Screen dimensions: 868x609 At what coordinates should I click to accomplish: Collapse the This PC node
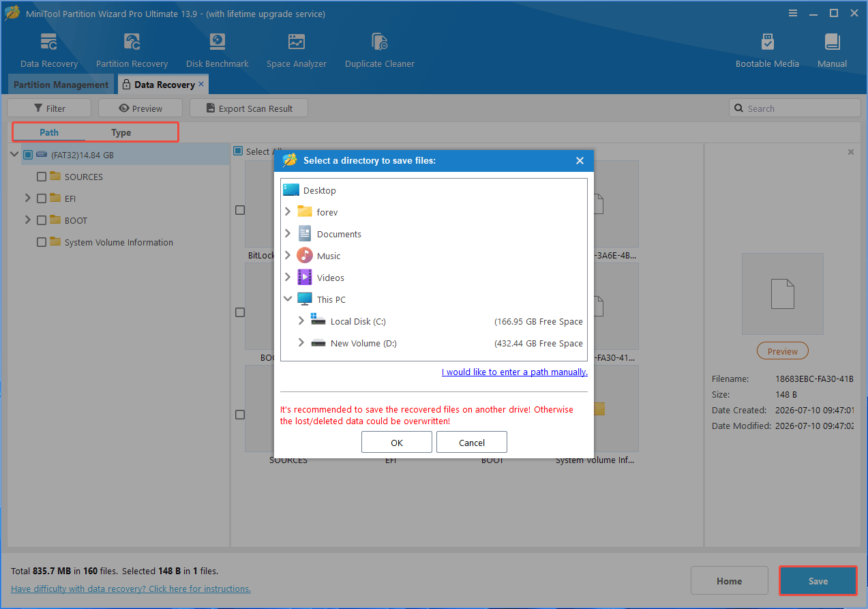(288, 299)
